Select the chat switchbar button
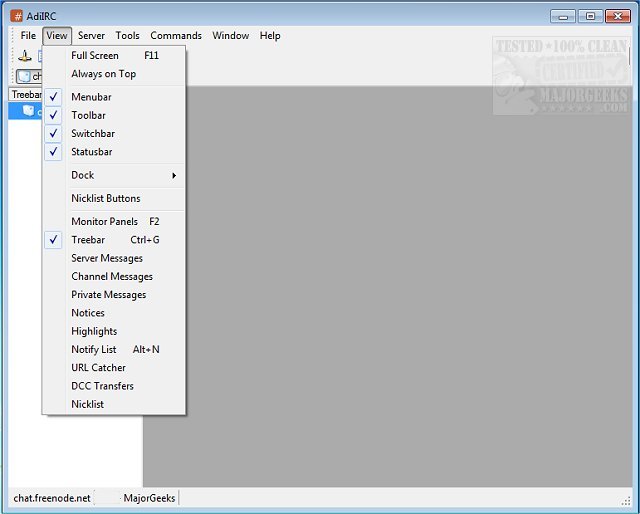 point(29,76)
